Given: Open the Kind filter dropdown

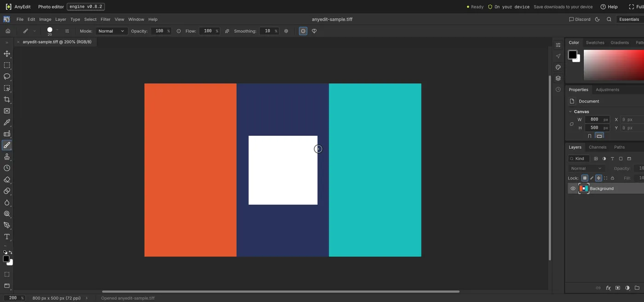Looking at the screenshot, I should pyautogui.click(x=579, y=158).
